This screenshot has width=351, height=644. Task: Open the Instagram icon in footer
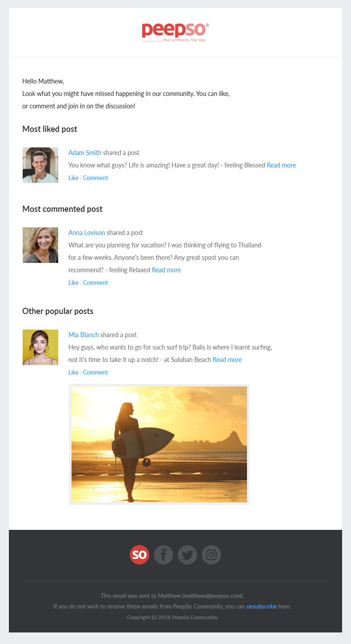(211, 555)
